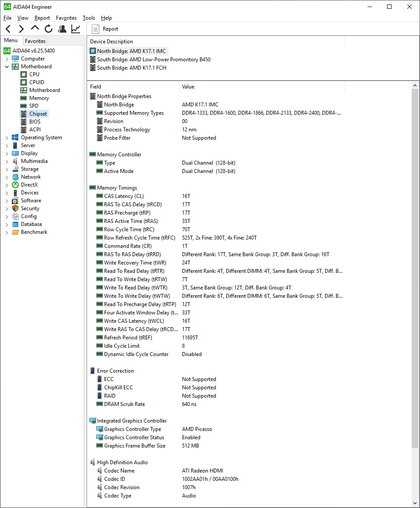This screenshot has width=420, height=508.
Task: Select the SPD tree item
Action: click(x=34, y=106)
